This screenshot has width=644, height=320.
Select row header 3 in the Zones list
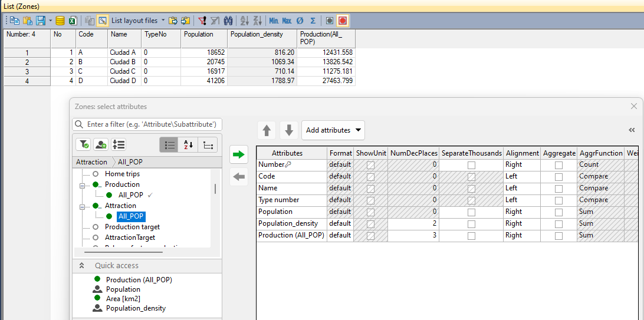pyautogui.click(x=27, y=71)
